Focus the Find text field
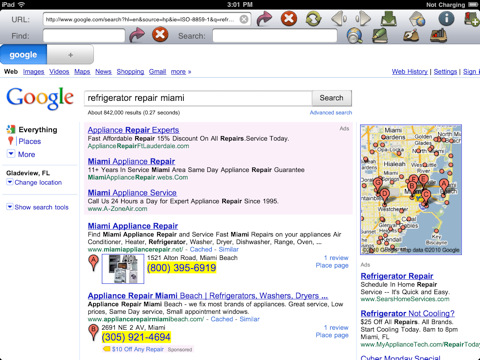This screenshot has height=360, width=480. 84,36
